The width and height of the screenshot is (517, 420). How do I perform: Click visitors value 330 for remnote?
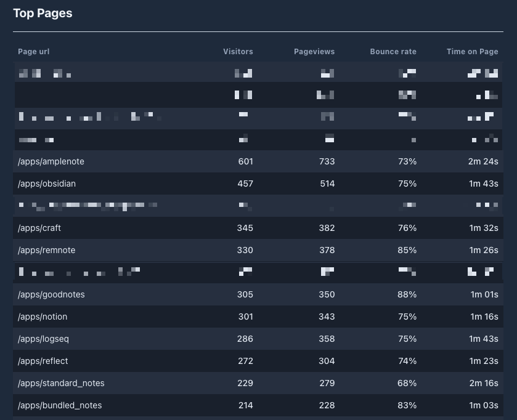coord(245,250)
